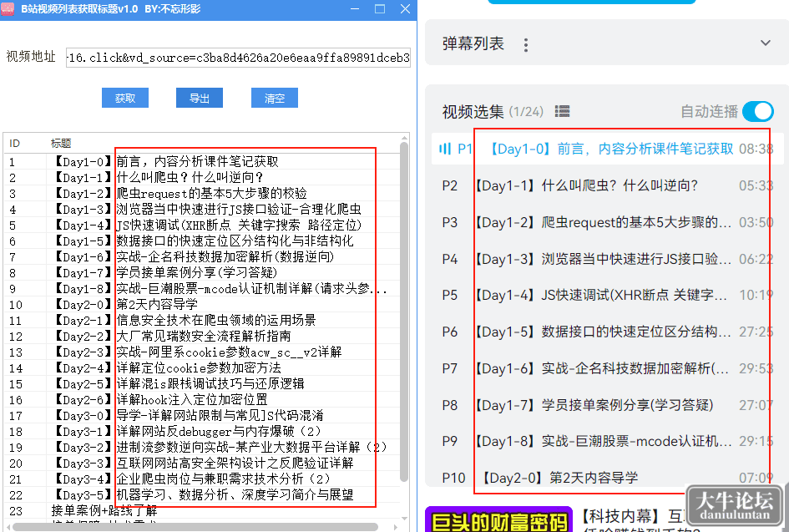Click the 清空 button
The width and height of the screenshot is (789, 532).
[274, 99]
